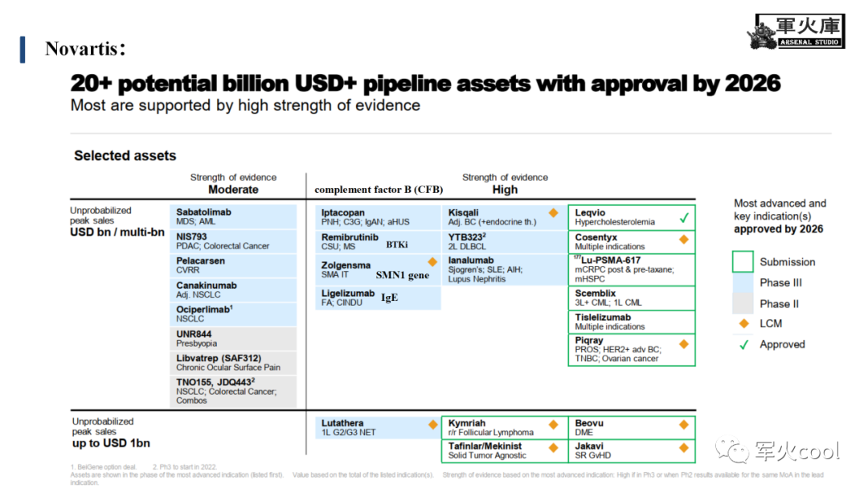Viewport: 868px width, 489px height.
Task: Select the Iptacopan PNH; C3G cell
Action: click(378, 217)
